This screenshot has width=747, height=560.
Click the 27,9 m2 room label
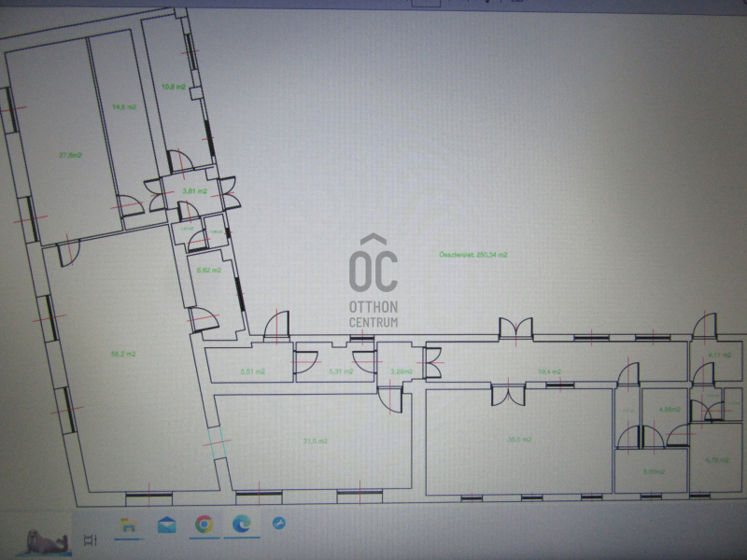coord(70,155)
